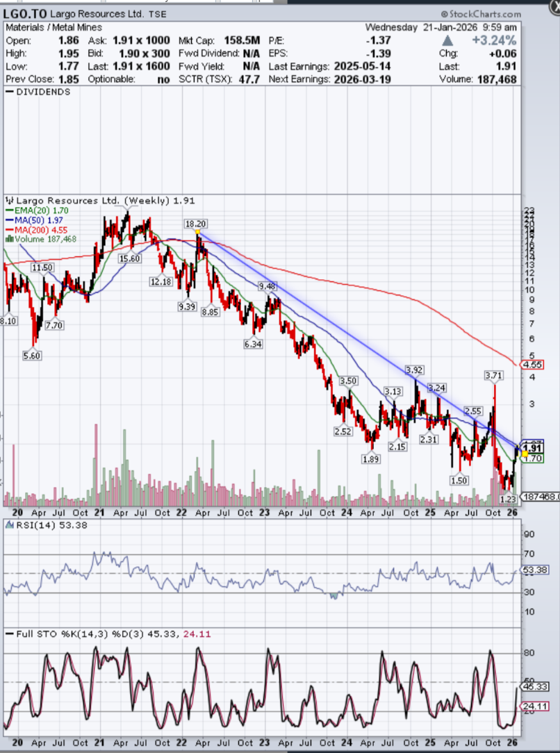Click the Last Earnings date 2025-05-14
This screenshot has width=560, height=753.
pyautogui.click(x=362, y=66)
